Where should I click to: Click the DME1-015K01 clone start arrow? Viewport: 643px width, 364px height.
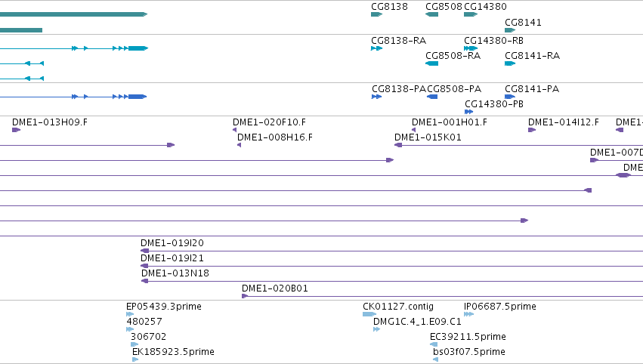[x=397, y=145]
